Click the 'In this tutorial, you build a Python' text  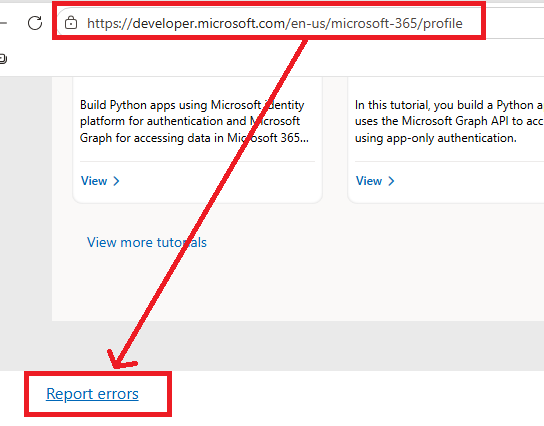449,121
